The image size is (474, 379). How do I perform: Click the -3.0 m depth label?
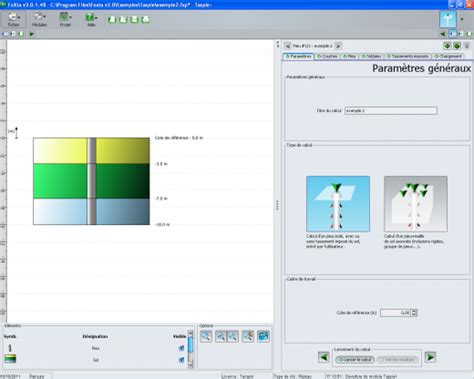[161, 164]
